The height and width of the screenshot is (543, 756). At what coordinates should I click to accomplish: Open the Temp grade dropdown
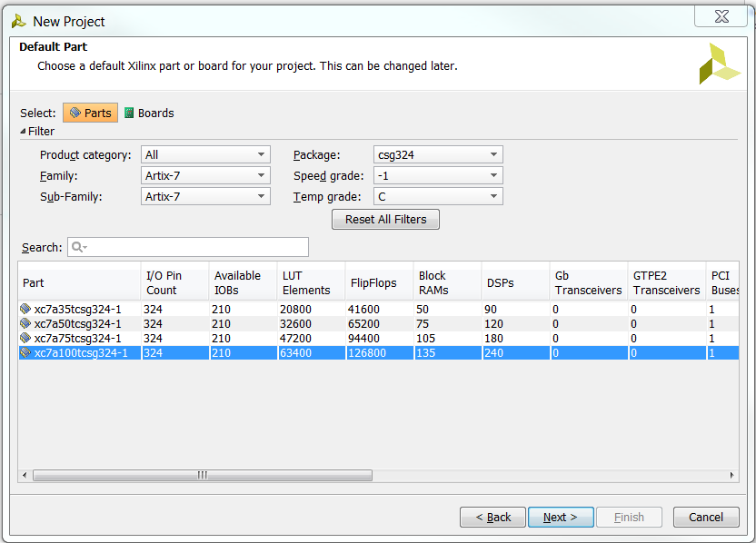438,196
